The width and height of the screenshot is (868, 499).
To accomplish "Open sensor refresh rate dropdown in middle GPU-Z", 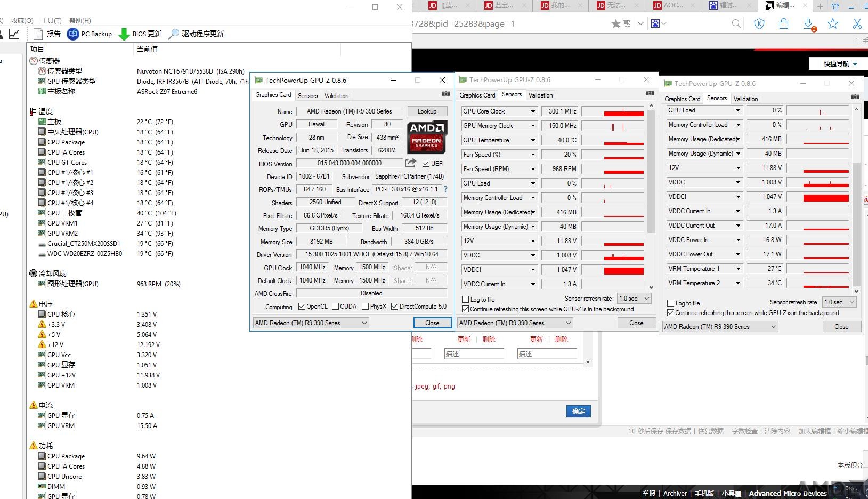I will point(634,299).
